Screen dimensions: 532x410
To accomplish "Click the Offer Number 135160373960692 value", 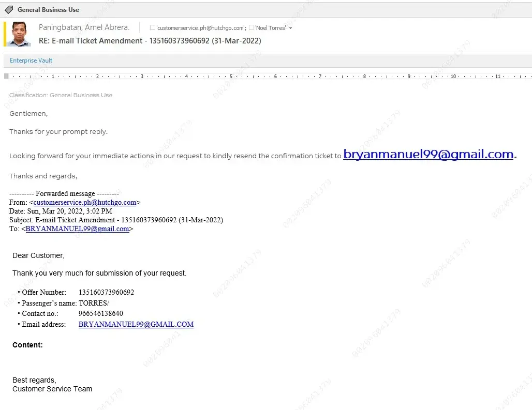I will click(x=106, y=292).
